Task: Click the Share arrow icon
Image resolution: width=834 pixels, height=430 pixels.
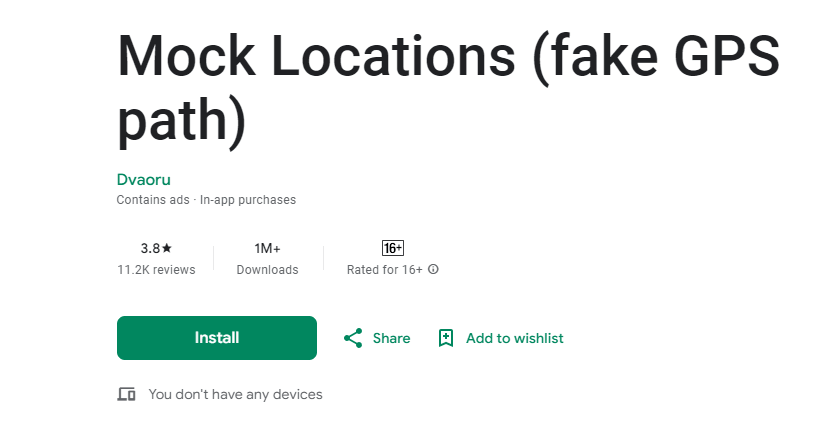Action: tap(353, 338)
